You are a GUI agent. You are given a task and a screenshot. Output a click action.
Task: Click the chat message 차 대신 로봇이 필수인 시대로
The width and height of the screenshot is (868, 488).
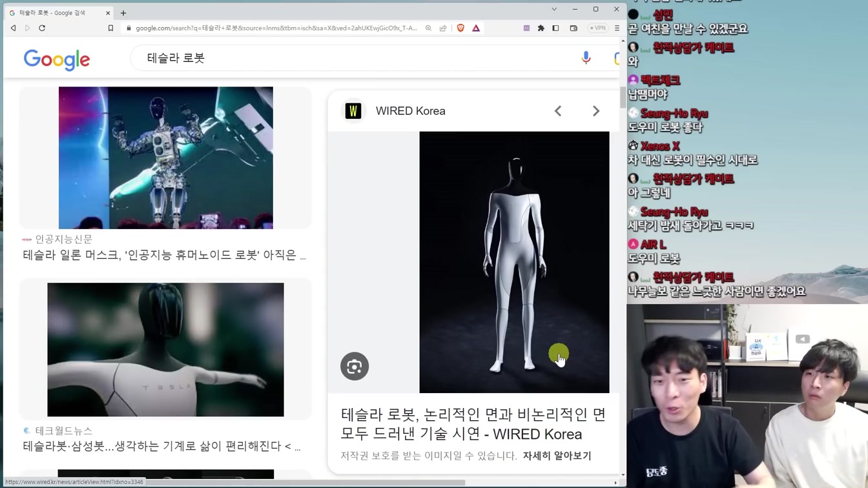click(692, 160)
